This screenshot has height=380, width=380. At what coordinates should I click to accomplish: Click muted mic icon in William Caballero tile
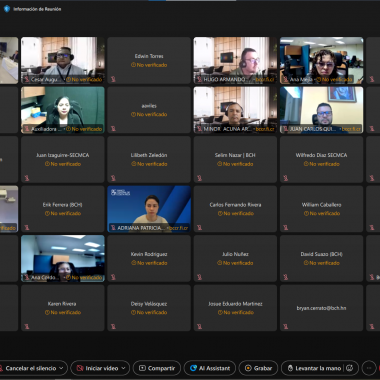click(x=286, y=228)
